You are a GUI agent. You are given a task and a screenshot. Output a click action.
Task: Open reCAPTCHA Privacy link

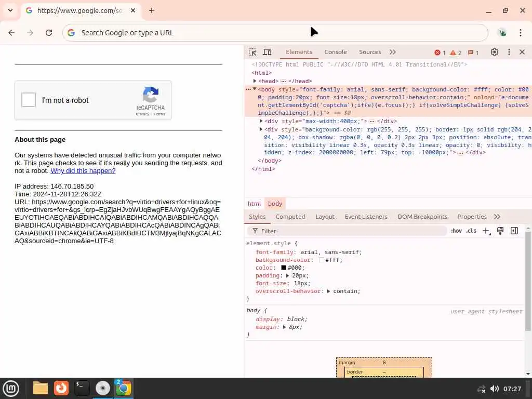[142, 114]
